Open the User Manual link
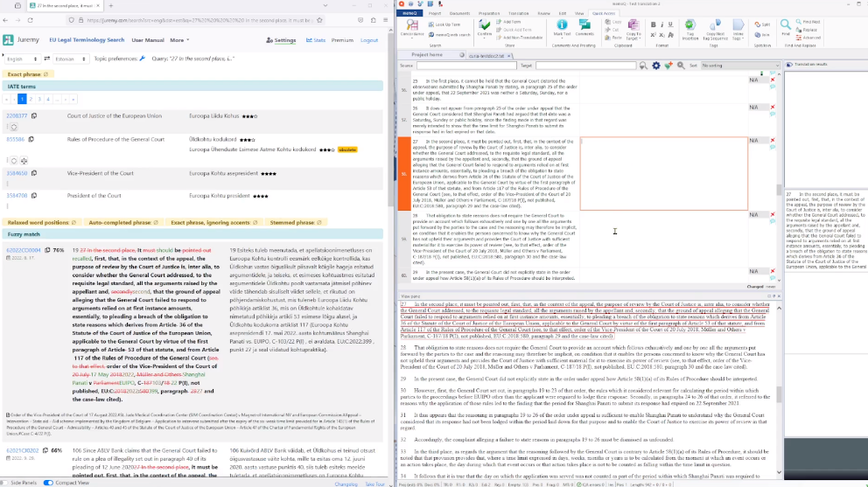 (x=147, y=40)
